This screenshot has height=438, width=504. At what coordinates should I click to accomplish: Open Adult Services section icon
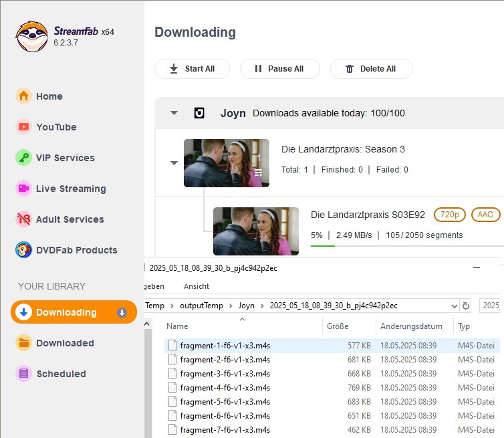[24, 219]
